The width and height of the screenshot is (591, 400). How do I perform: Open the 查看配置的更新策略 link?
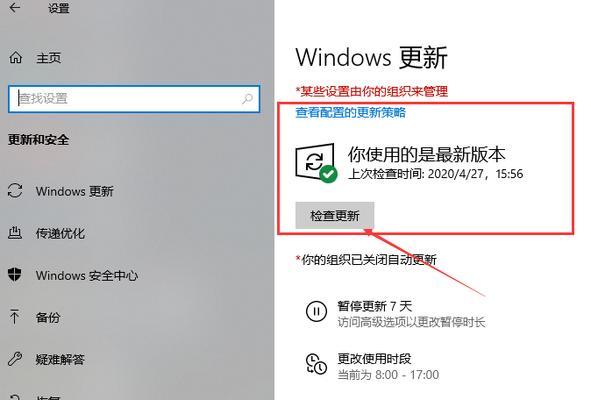tap(351, 112)
